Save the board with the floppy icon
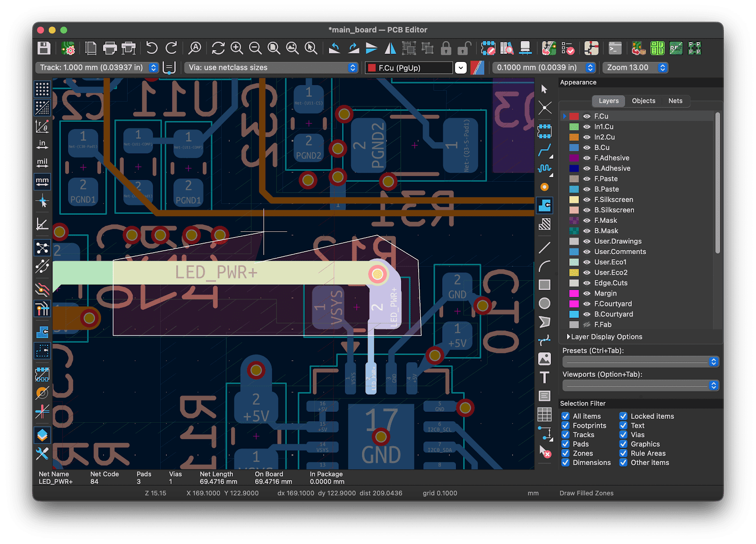This screenshot has width=756, height=544. pyautogui.click(x=44, y=48)
